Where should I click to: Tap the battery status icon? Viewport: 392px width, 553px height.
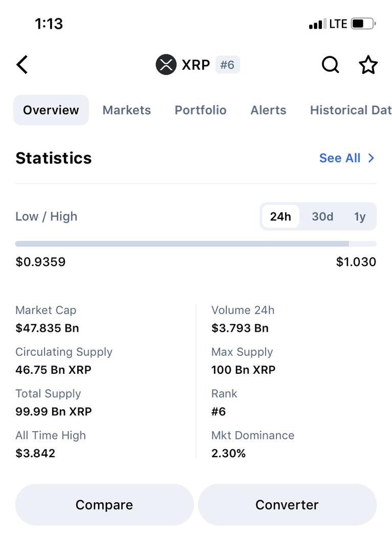click(363, 24)
